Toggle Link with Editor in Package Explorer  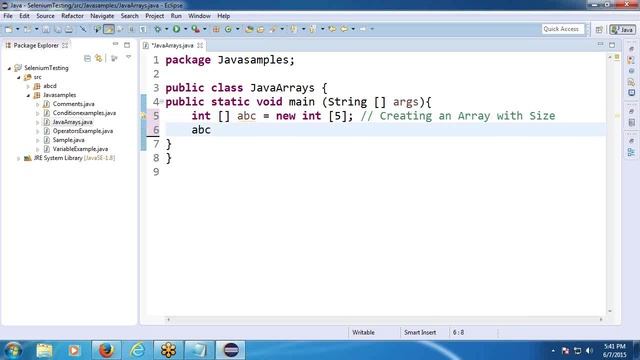pos(99,58)
